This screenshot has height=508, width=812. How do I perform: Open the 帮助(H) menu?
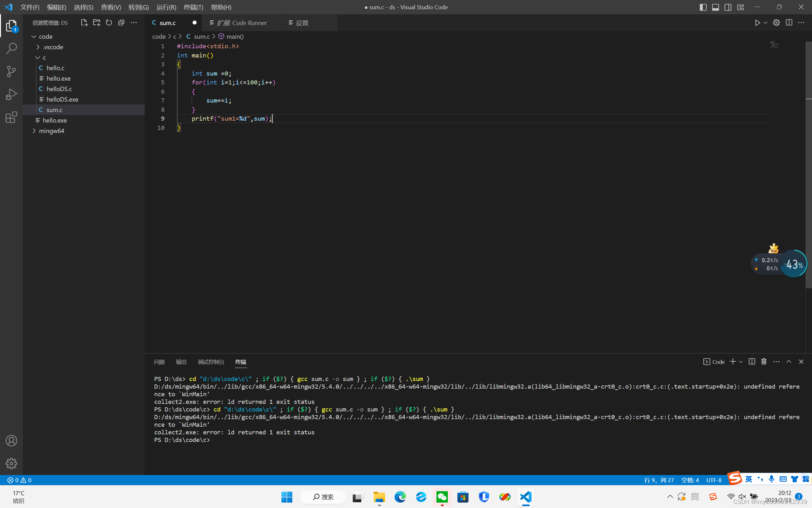pyautogui.click(x=221, y=7)
